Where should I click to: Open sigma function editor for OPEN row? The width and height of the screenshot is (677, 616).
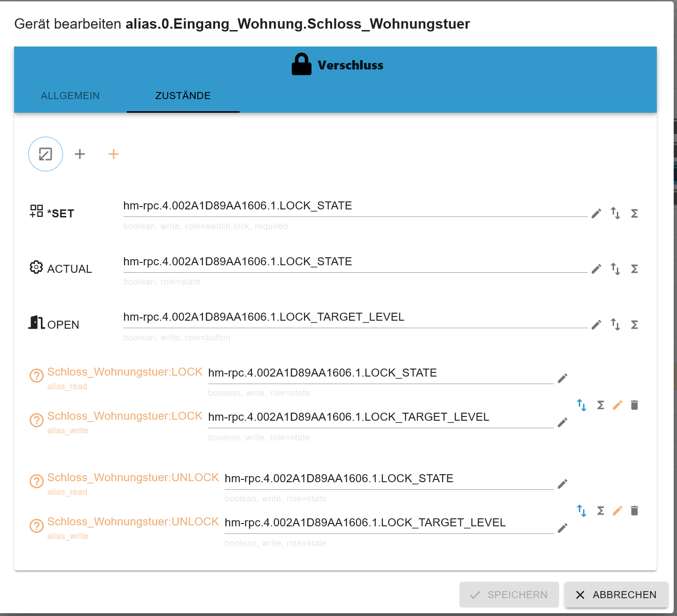(634, 325)
